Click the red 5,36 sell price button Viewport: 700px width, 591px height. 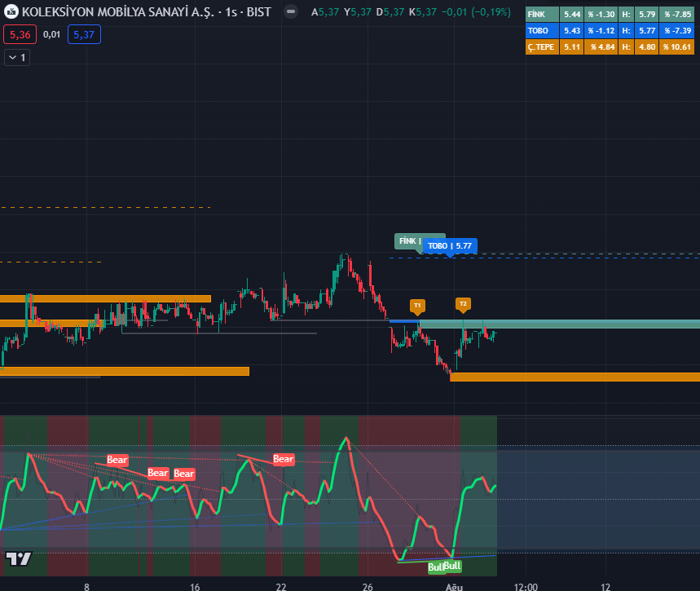click(x=20, y=35)
